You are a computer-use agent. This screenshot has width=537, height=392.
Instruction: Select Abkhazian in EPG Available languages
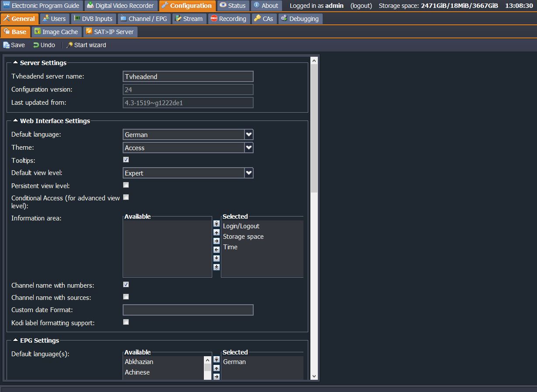164,362
